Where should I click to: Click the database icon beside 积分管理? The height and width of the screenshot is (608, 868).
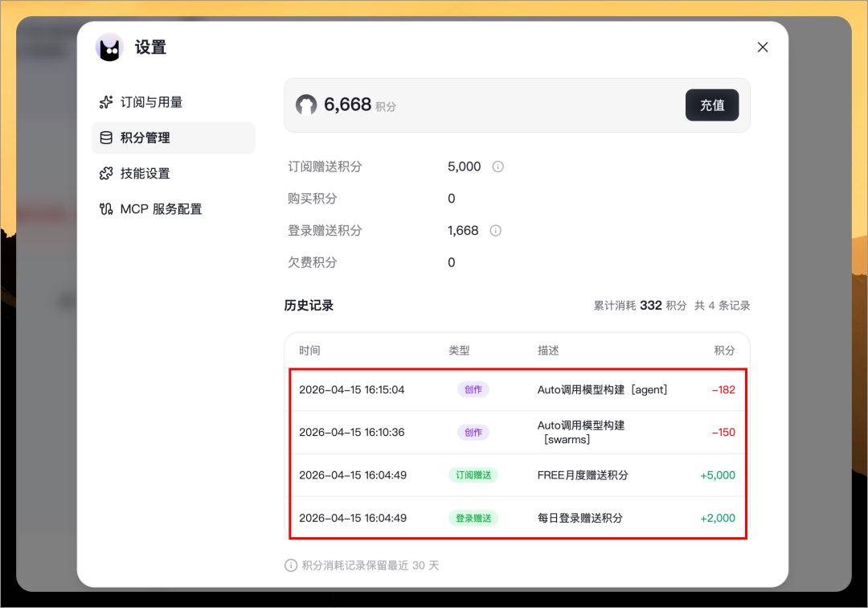click(105, 138)
